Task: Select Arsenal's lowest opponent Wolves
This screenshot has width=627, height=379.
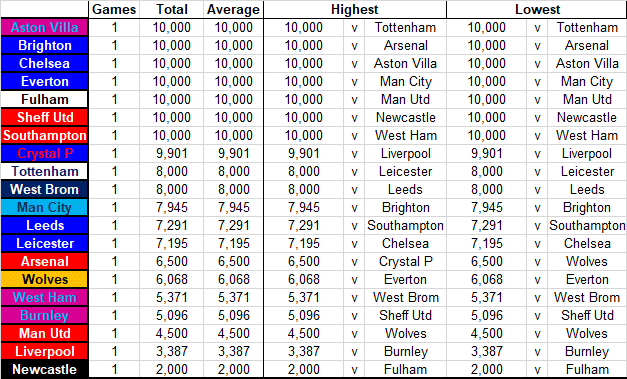Action: (587, 261)
